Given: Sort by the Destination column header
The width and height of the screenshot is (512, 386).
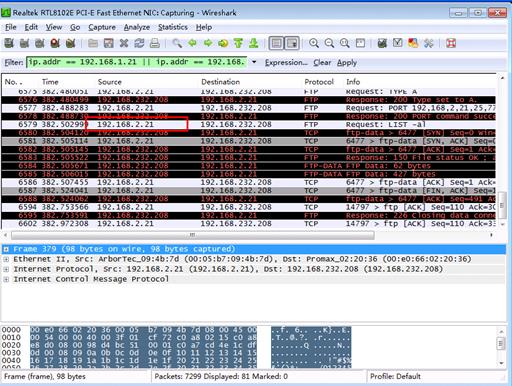Looking at the screenshot, I should 220,82.
